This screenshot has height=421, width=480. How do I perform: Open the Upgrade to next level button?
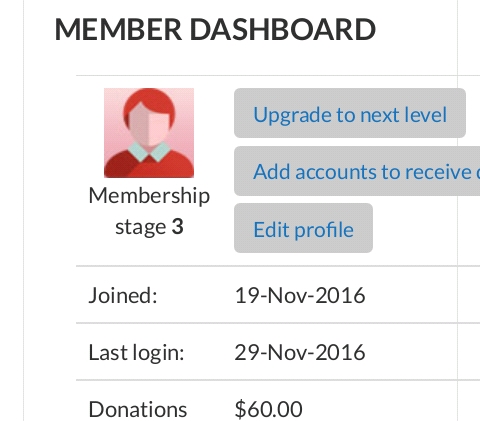tap(350, 113)
